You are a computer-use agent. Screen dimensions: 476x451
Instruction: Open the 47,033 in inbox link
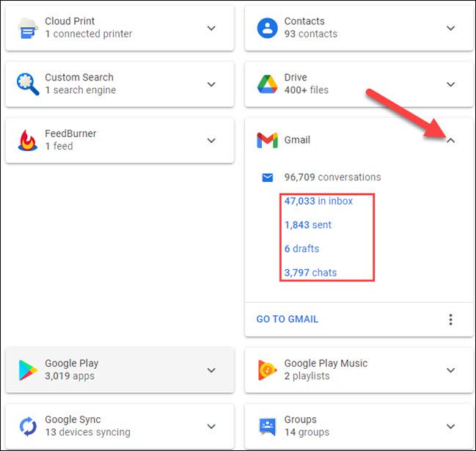pyautogui.click(x=318, y=201)
